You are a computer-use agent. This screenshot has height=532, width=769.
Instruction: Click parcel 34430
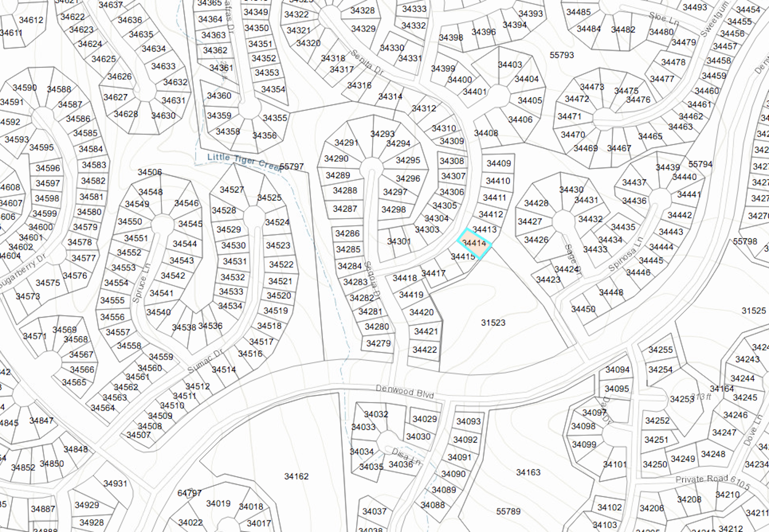pos(572,189)
